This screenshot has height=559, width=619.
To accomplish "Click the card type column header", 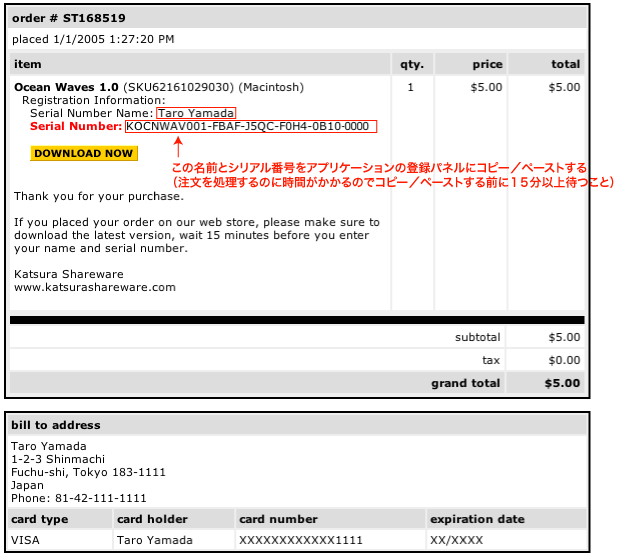I will (x=39, y=519).
